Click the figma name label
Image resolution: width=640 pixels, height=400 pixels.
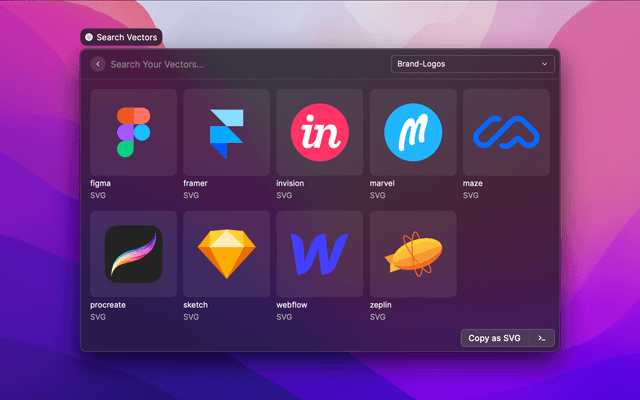[x=102, y=184]
